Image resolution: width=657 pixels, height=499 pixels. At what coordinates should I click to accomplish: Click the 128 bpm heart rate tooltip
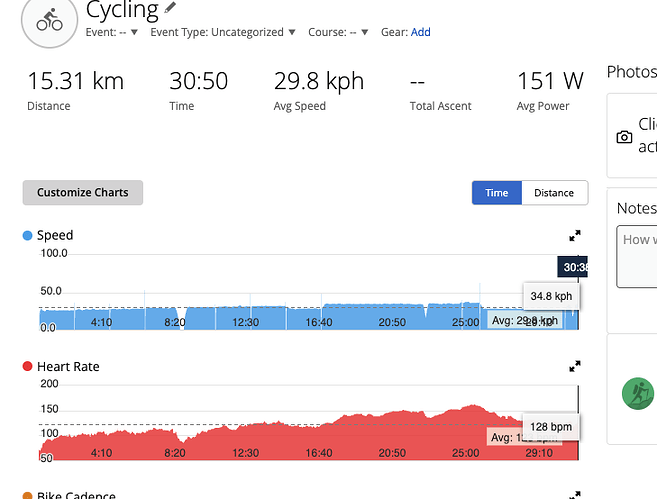[x=551, y=427]
